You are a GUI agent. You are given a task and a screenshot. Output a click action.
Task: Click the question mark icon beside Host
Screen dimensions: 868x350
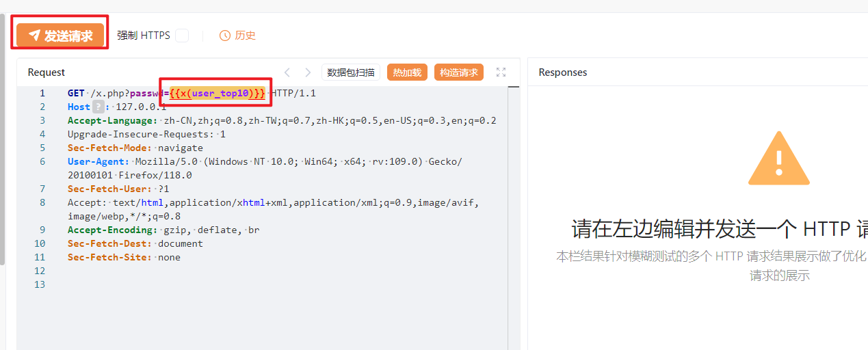[x=98, y=107]
